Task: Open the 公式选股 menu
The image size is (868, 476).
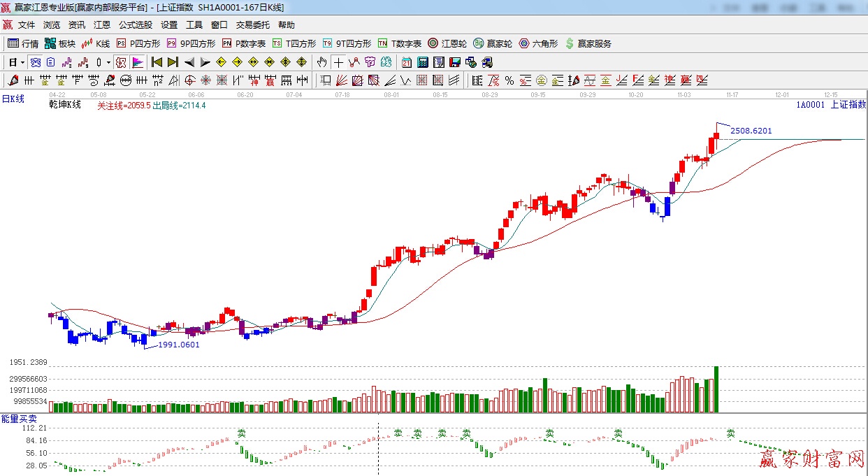Action: pos(135,25)
